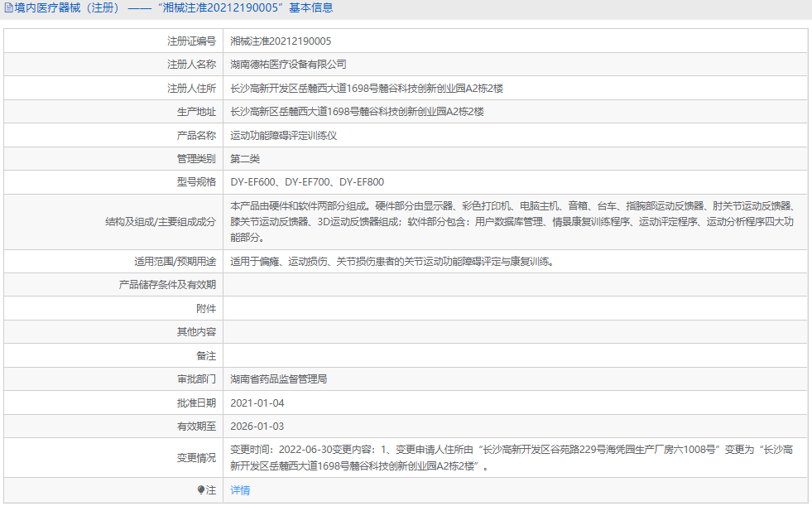Viewport: 812px width, 511px height.
Task: Click the 审批部门 label
Action: tap(196, 378)
